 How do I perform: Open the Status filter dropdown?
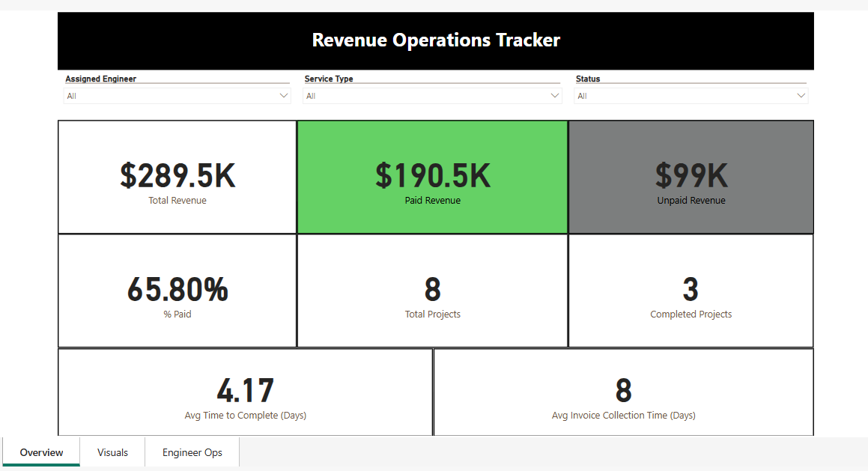coord(691,96)
